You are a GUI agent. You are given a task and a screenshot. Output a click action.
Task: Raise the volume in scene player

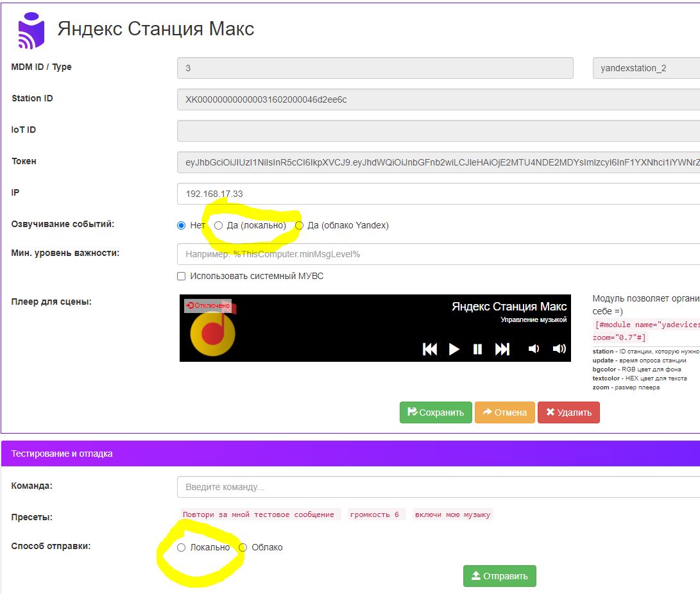(559, 348)
